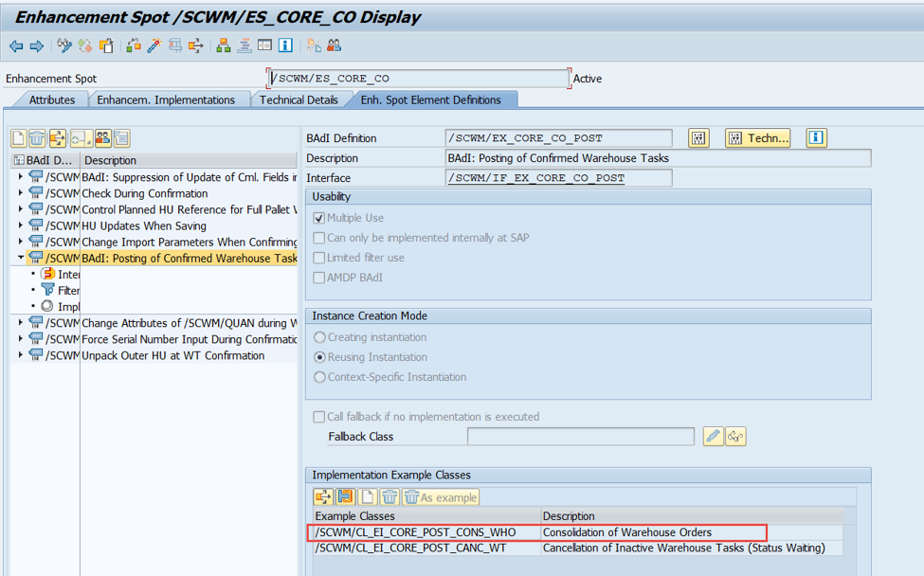Click blank page icon in Example Classes toolbar

[x=367, y=497]
